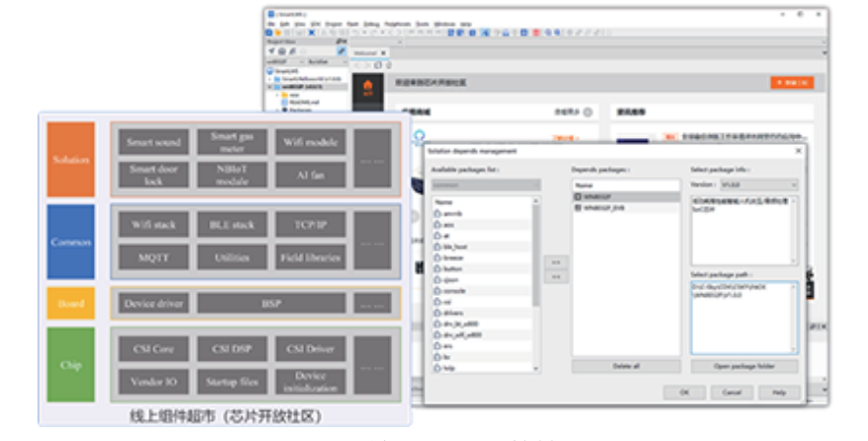This screenshot has height=441, width=868.
Task: Open the Debug menu in the IDE
Action: point(371,25)
